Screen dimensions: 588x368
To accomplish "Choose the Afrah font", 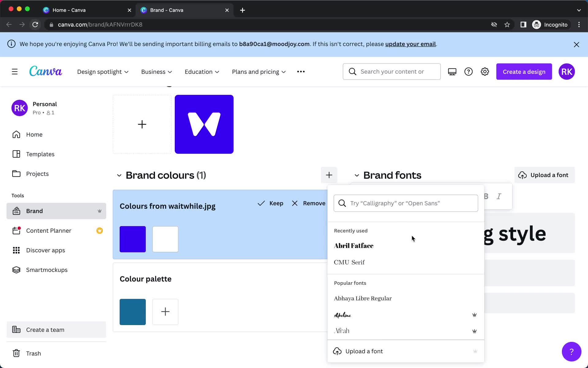I will [406, 331].
